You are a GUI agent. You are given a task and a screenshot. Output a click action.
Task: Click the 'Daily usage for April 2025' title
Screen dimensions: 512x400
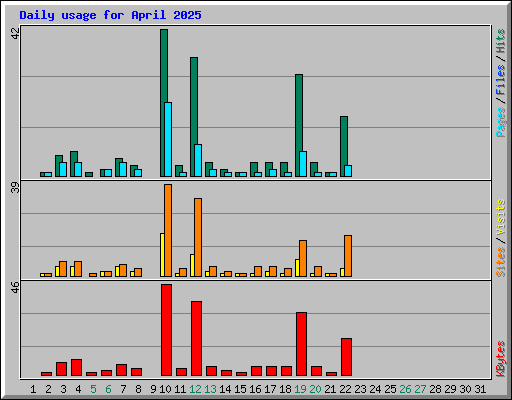110,15
